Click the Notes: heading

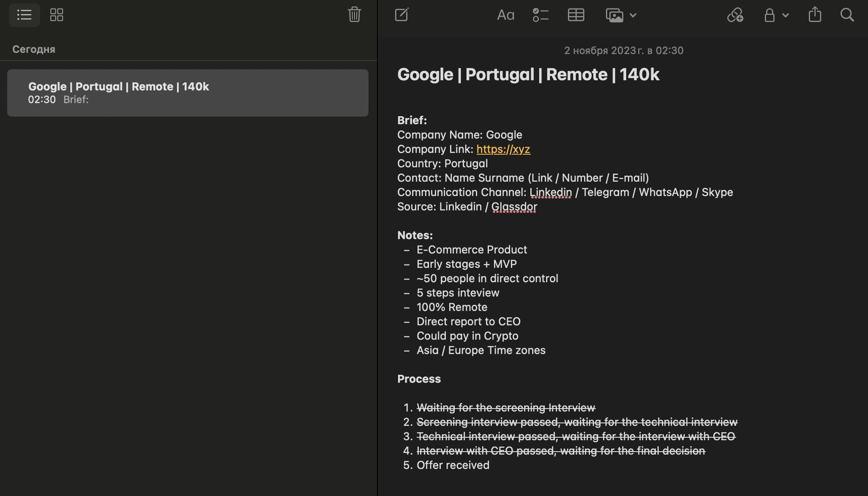(415, 235)
